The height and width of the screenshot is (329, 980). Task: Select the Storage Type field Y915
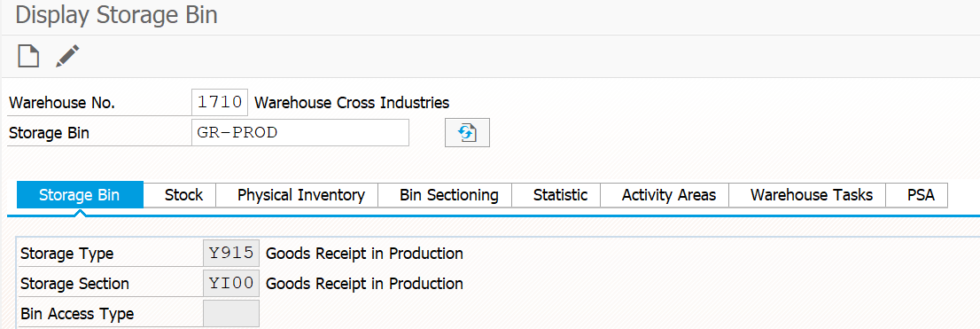click(x=231, y=254)
